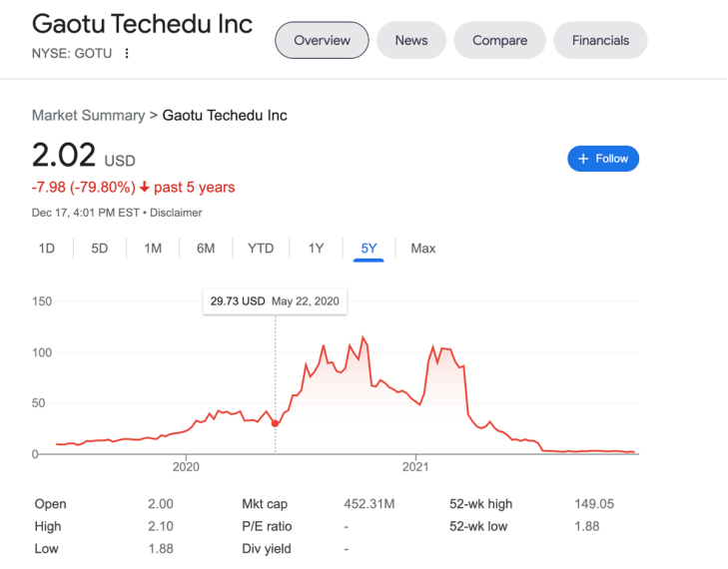Open the Compare tab
The height and width of the screenshot is (569, 728).
[499, 41]
